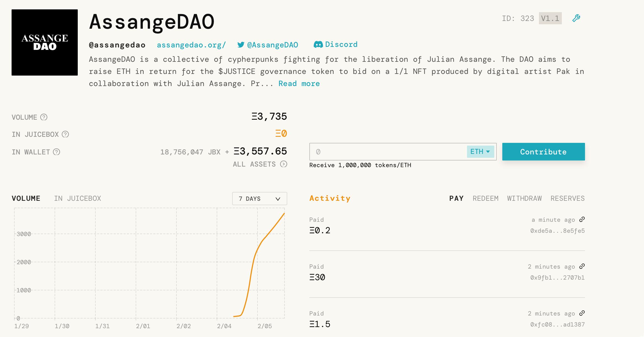
Task: Click the help icon beside IN WALLET
Action: point(57,152)
